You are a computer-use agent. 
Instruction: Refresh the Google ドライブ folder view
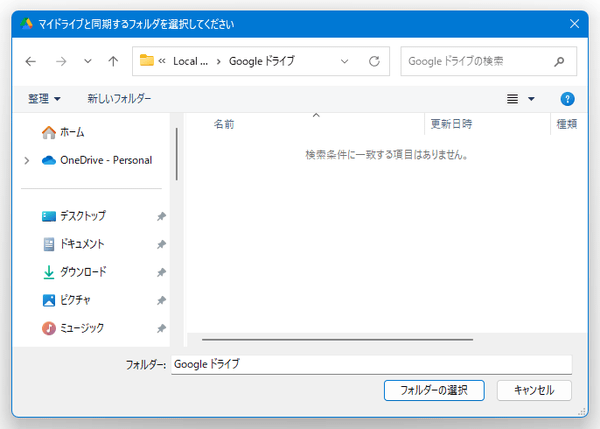[x=374, y=61]
